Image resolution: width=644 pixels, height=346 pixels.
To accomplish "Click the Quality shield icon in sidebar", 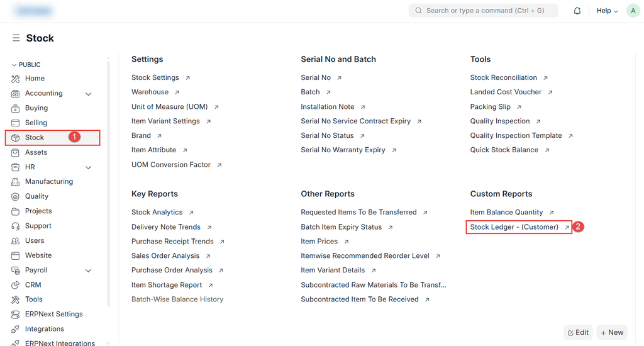I will click(x=16, y=196).
